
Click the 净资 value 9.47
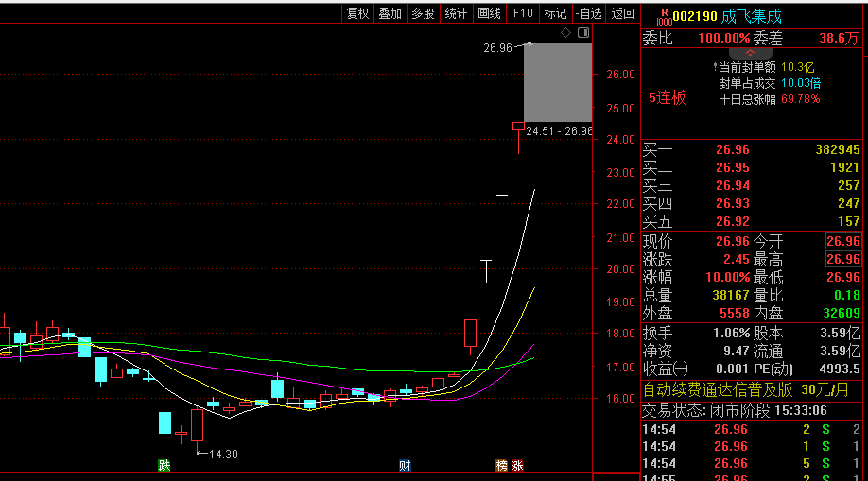pyautogui.click(x=736, y=351)
